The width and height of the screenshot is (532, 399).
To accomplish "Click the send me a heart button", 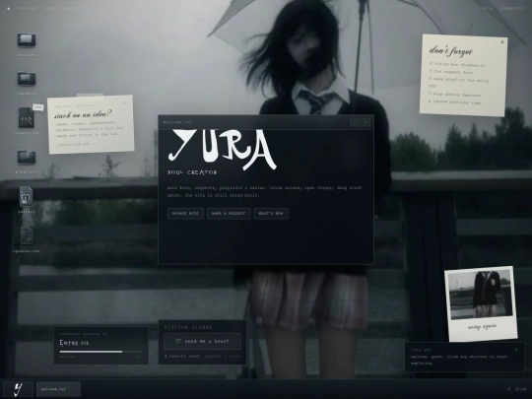I will 202,341.
